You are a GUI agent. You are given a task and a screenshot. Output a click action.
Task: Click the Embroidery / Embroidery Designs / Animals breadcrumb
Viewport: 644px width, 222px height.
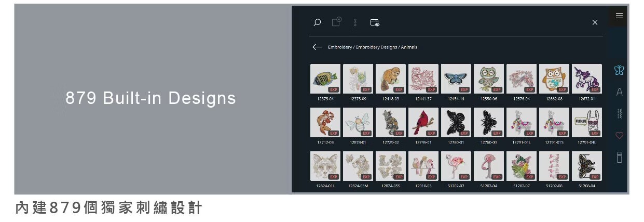click(x=373, y=47)
